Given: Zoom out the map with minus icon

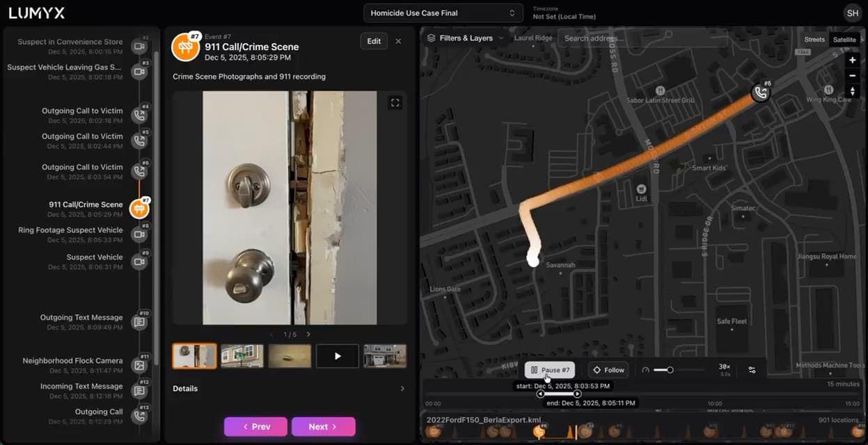Looking at the screenshot, I should 852,76.
